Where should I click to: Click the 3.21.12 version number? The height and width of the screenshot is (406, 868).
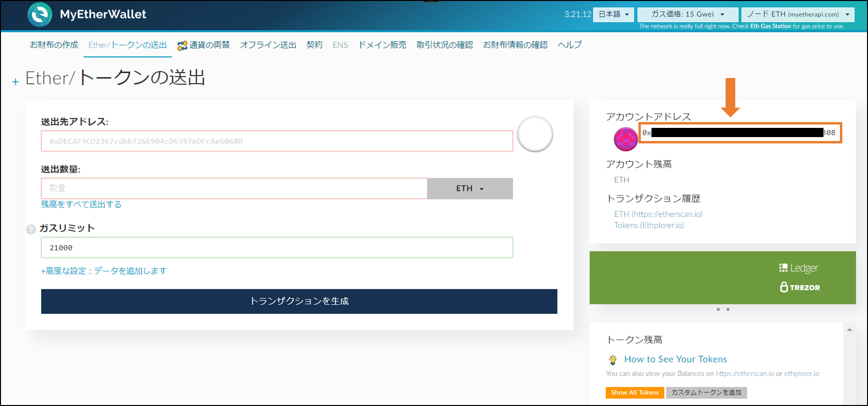(577, 15)
